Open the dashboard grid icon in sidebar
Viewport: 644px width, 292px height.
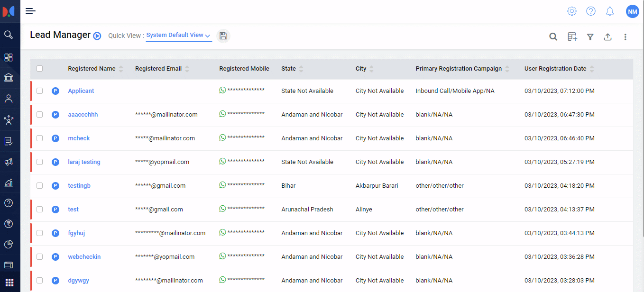tap(9, 57)
